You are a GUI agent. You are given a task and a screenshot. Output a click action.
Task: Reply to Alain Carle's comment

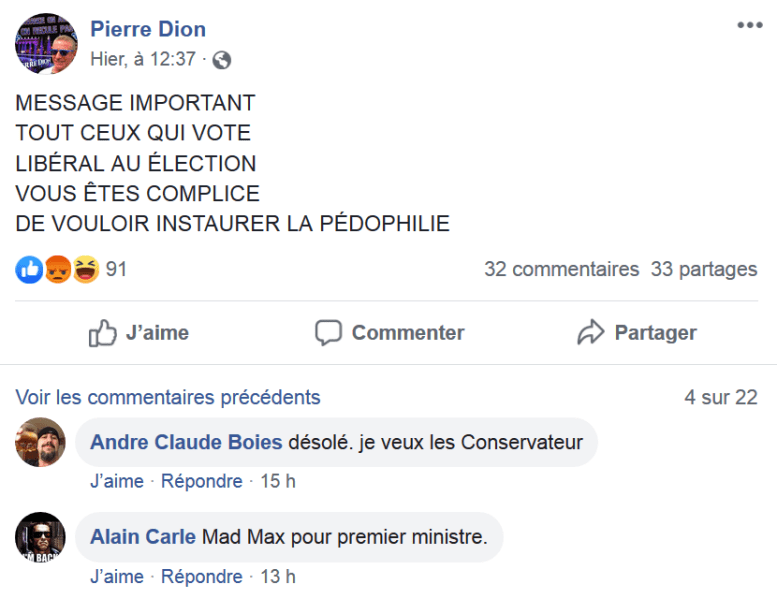[x=201, y=576]
